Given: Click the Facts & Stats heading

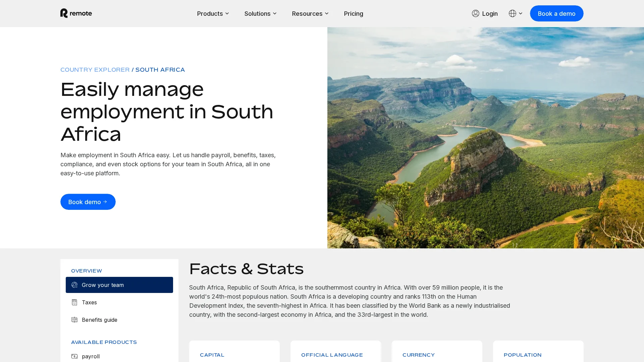Looking at the screenshot, I should 246,269.
